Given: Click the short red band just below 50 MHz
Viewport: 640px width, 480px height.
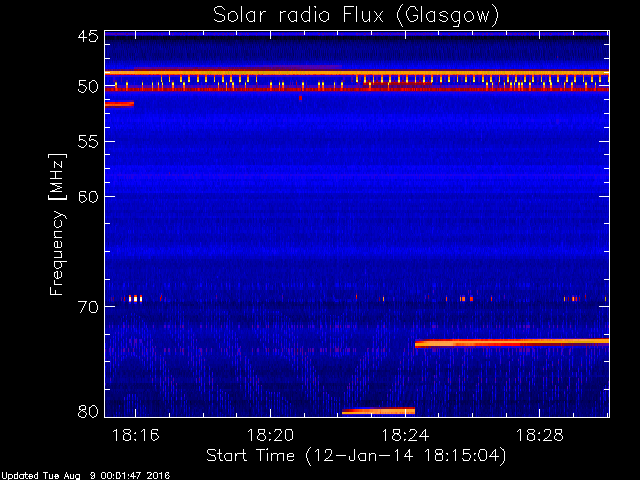Looking at the screenshot, I should (x=119, y=104).
